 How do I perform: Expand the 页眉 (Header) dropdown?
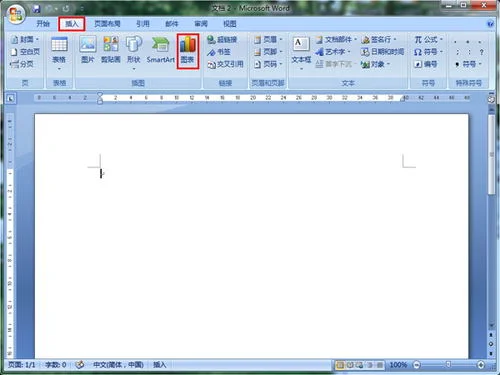pyautogui.click(x=268, y=39)
